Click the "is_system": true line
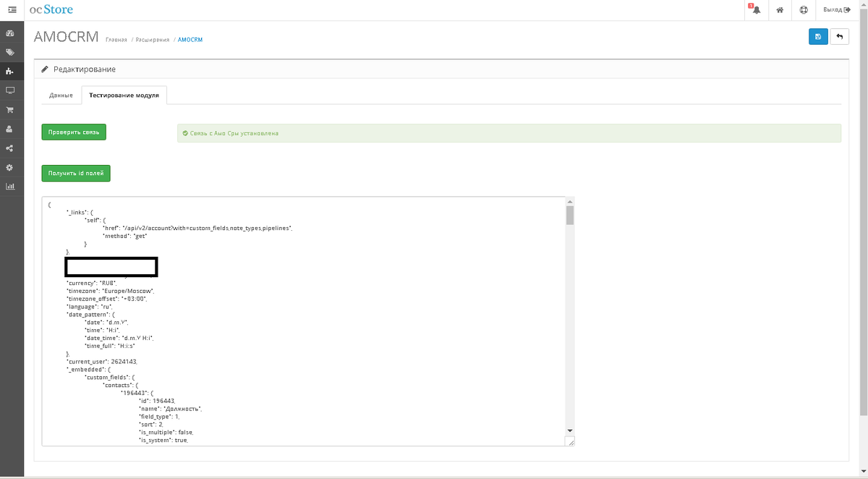 tap(163, 440)
